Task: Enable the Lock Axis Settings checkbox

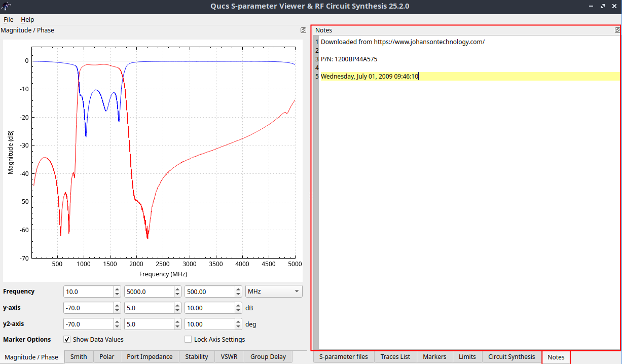Action: tap(188, 340)
